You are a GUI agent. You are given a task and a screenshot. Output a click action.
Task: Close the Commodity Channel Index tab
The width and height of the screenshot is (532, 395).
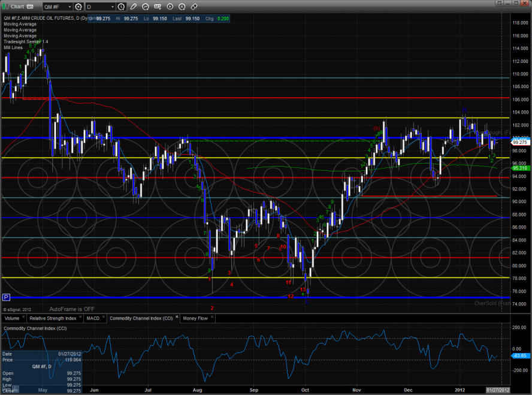pyautogui.click(x=177, y=317)
